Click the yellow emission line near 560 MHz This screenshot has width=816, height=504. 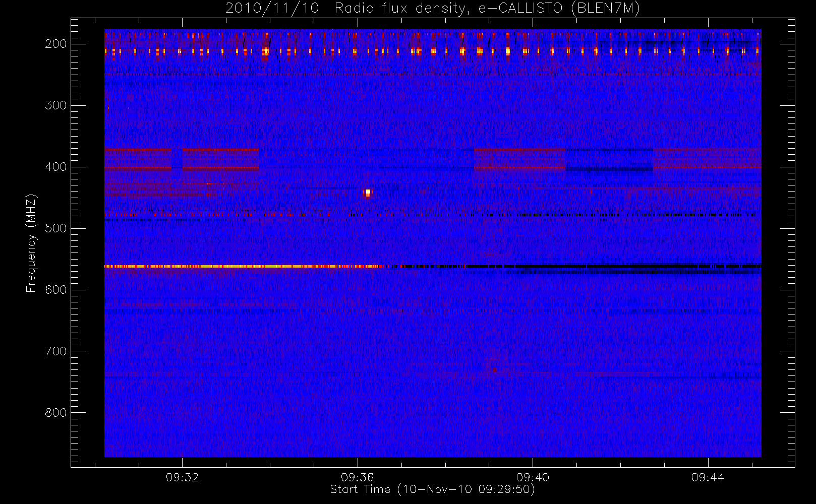point(242,266)
